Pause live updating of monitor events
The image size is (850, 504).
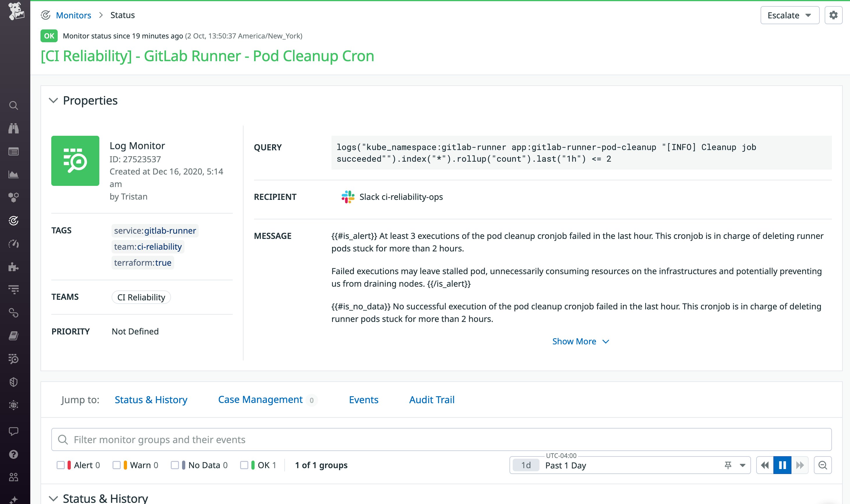point(782,465)
